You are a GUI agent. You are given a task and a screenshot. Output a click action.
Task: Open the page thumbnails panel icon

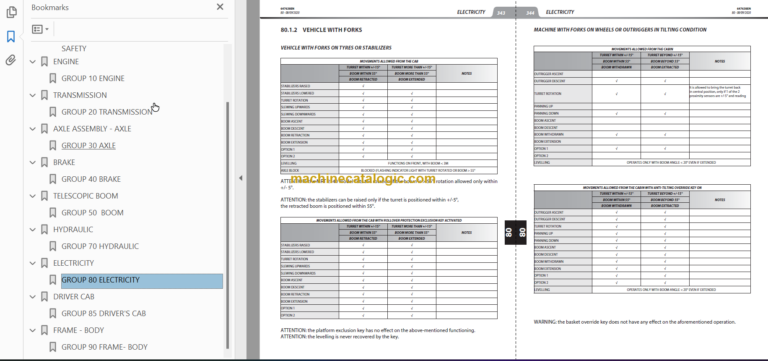[x=11, y=12]
